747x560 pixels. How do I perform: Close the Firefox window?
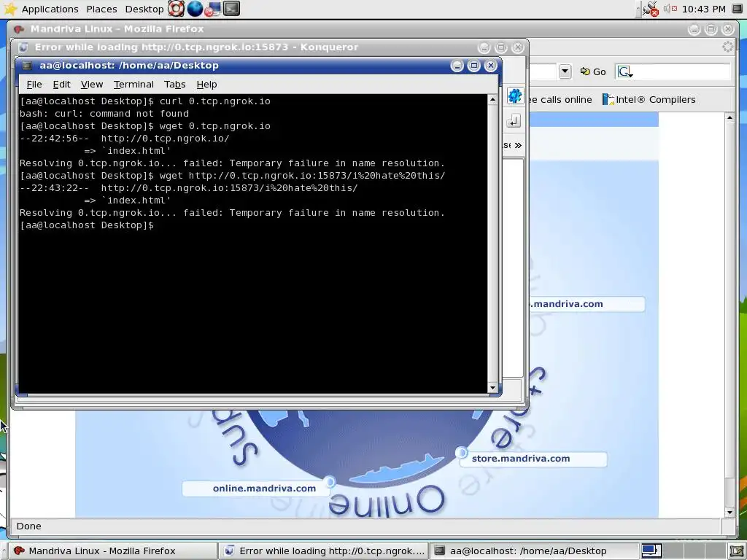(x=728, y=29)
